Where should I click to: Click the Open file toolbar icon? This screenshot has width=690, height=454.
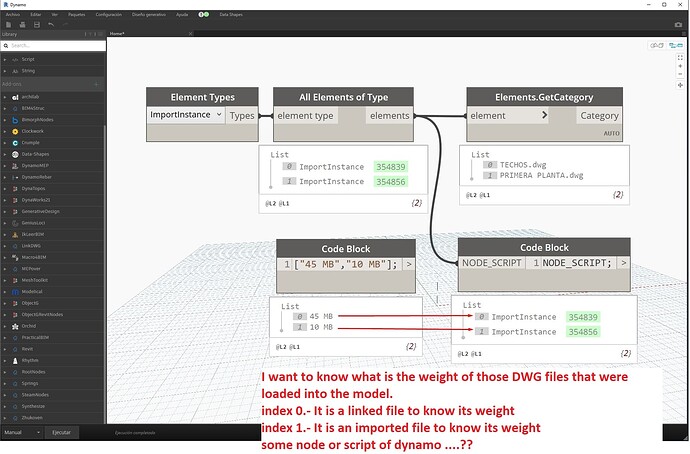(22, 25)
